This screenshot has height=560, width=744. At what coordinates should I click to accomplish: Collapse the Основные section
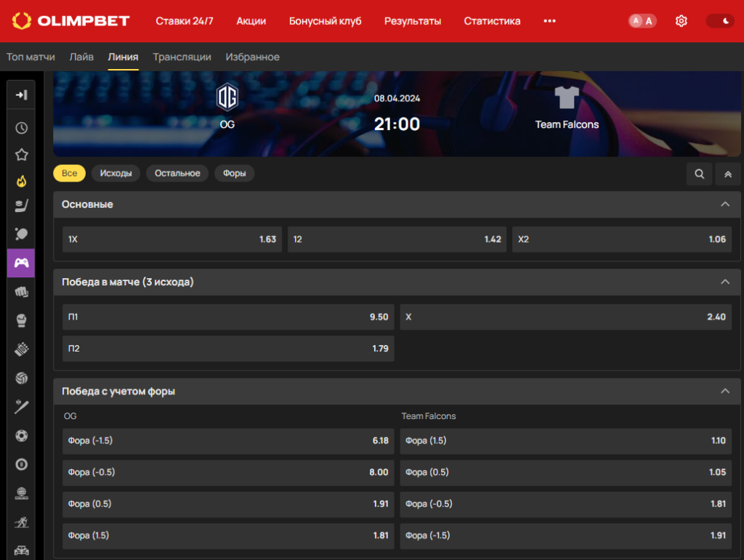[x=725, y=204]
